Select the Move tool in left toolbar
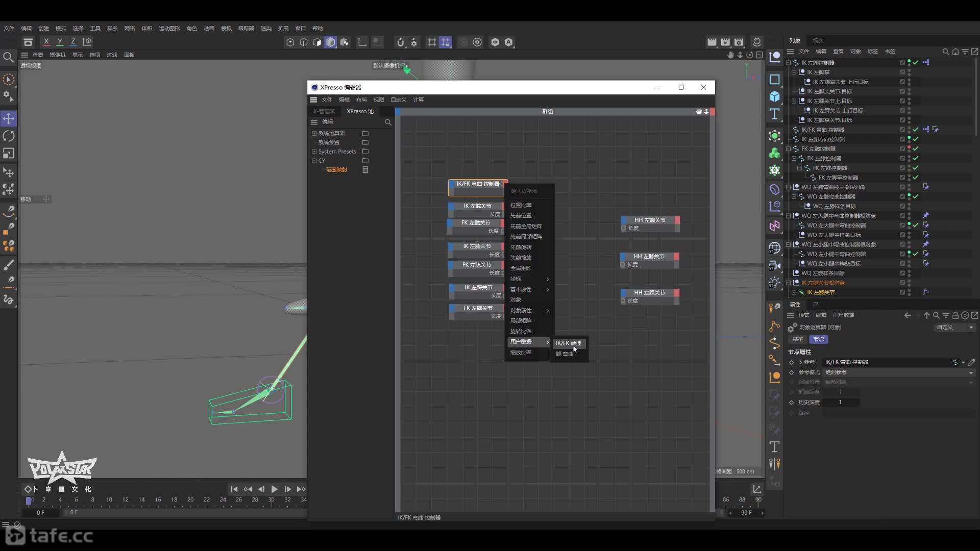The height and width of the screenshot is (551, 980). tap(9, 118)
